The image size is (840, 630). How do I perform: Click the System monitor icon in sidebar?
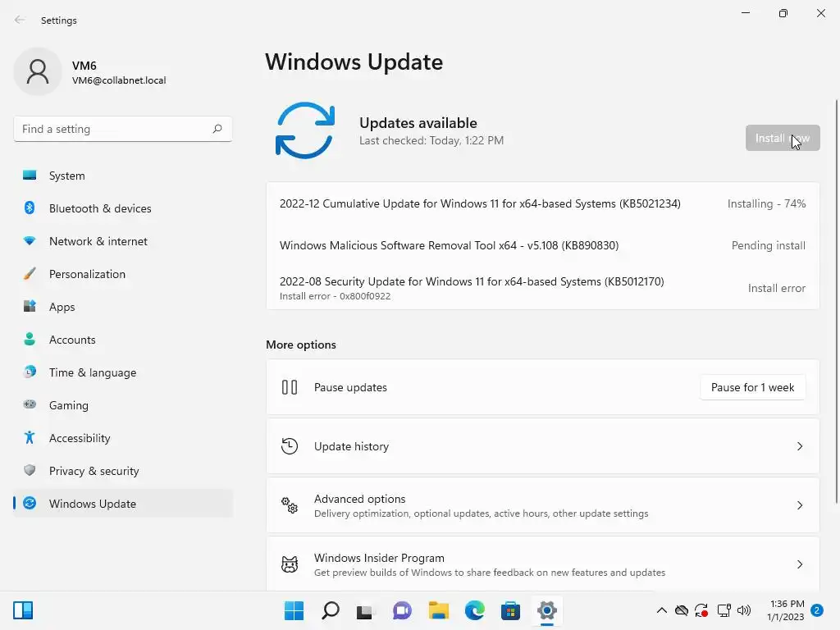pos(30,176)
